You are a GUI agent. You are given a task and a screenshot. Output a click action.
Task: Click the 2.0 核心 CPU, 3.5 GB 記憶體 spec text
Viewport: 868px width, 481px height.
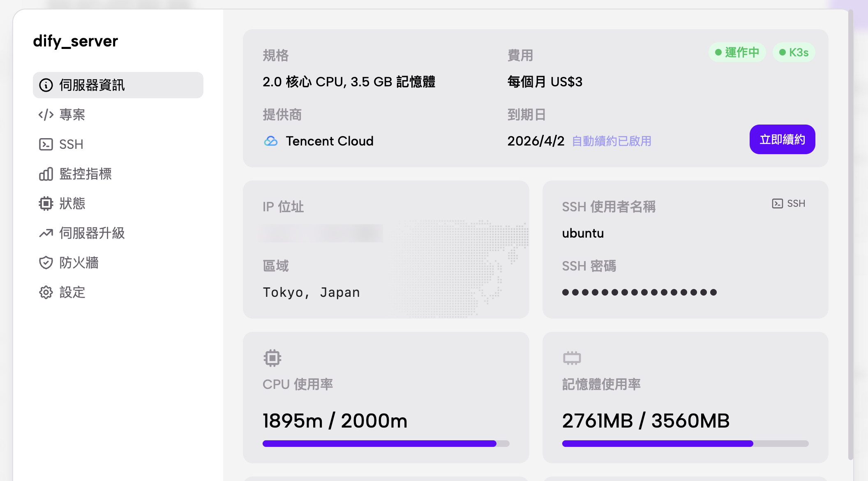(x=349, y=82)
